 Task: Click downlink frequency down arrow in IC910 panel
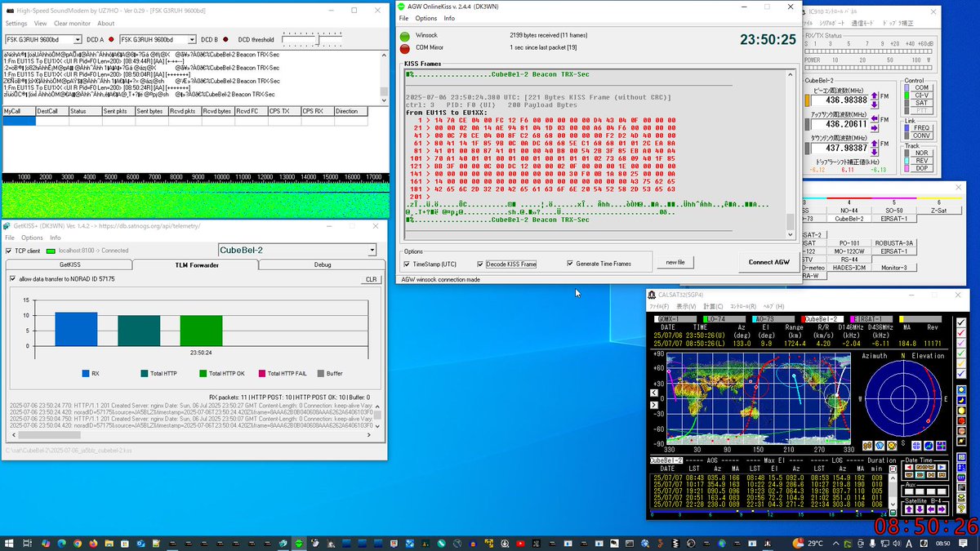(x=875, y=152)
